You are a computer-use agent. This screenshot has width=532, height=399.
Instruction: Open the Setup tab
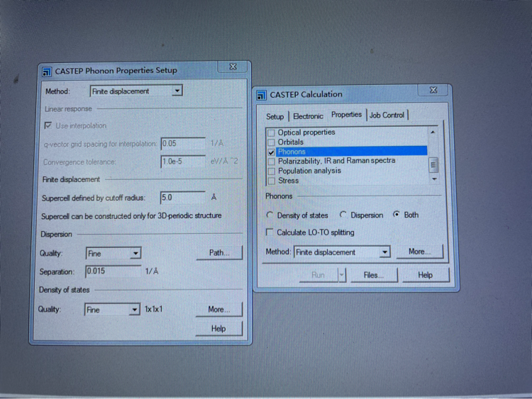point(275,116)
